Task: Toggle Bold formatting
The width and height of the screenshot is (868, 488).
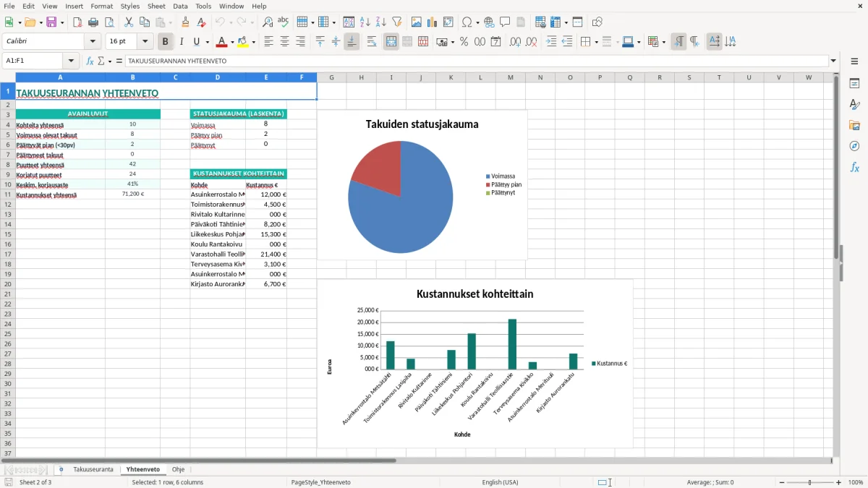Action: (166, 42)
